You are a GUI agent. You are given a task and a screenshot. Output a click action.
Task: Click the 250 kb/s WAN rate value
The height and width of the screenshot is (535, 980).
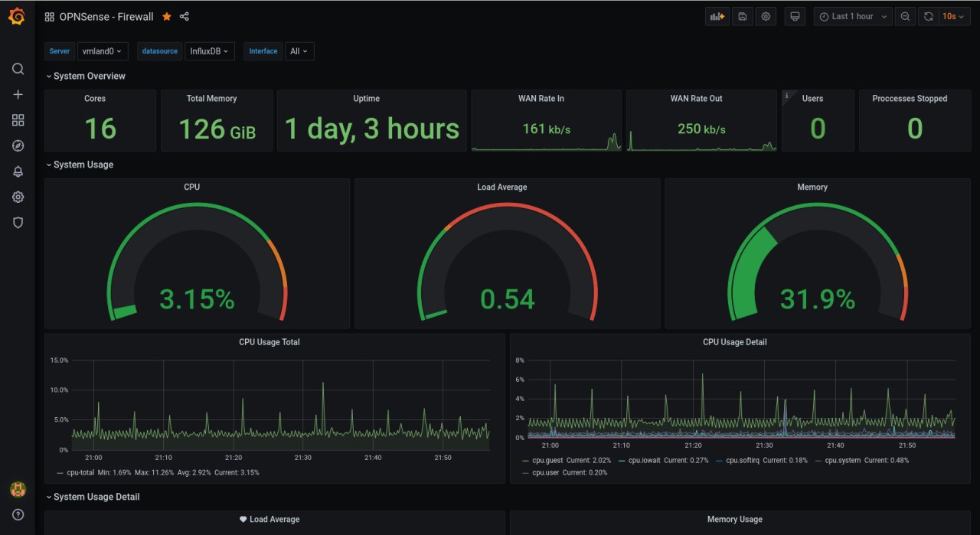pos(701,129)
